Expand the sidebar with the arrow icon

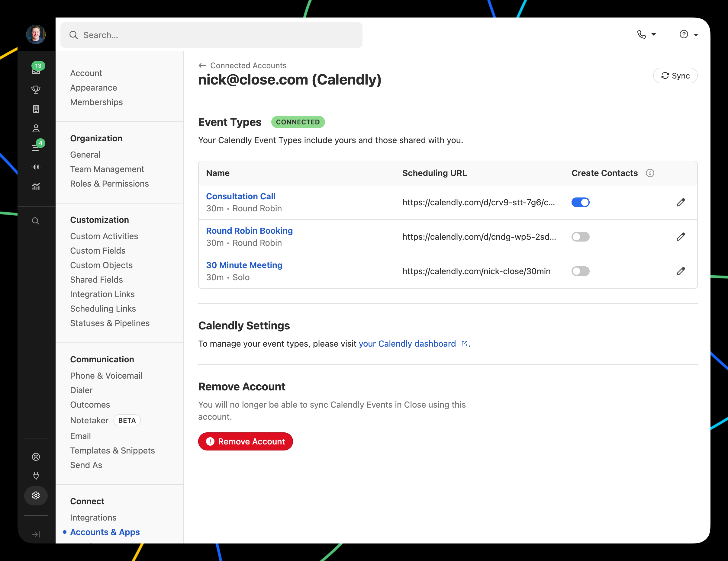(36, 534)
